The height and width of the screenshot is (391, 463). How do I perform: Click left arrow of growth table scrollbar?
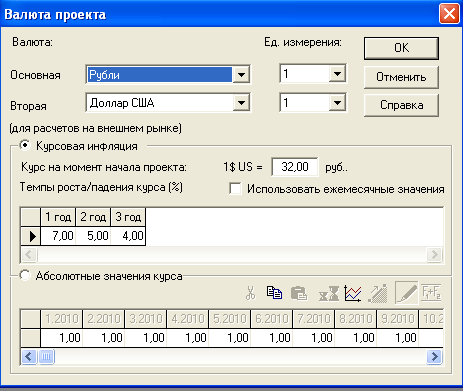pos(29,255)
